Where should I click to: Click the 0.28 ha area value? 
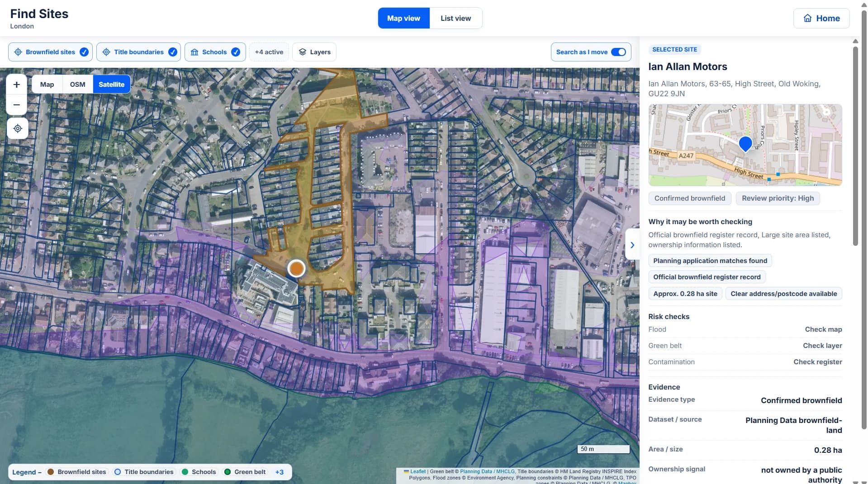click(828, 450)
